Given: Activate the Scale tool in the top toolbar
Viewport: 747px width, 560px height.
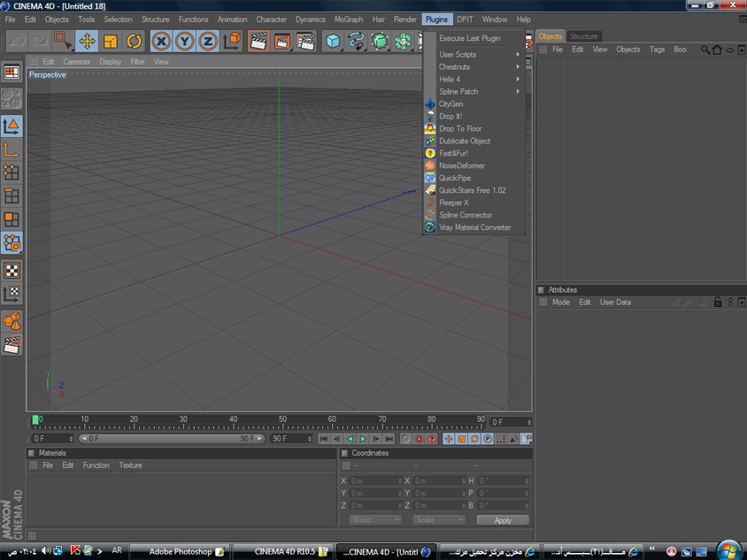Looking at the screenshot, I should (x=110, y=41).
